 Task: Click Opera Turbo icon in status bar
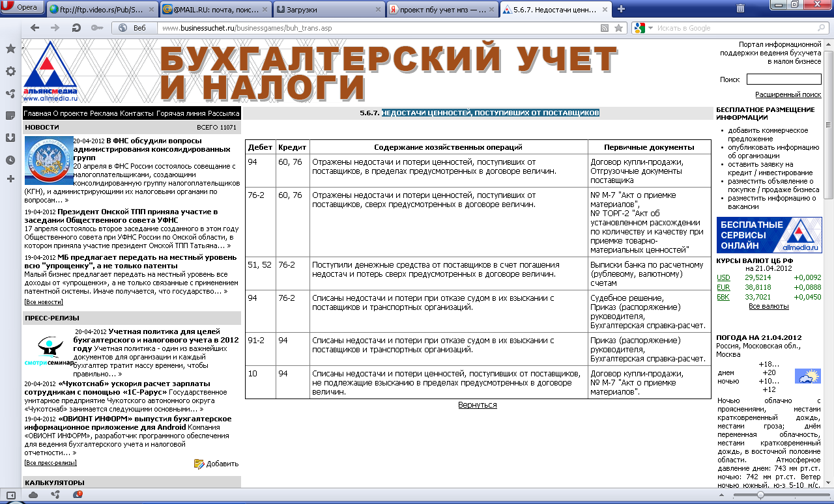[78, 495]
